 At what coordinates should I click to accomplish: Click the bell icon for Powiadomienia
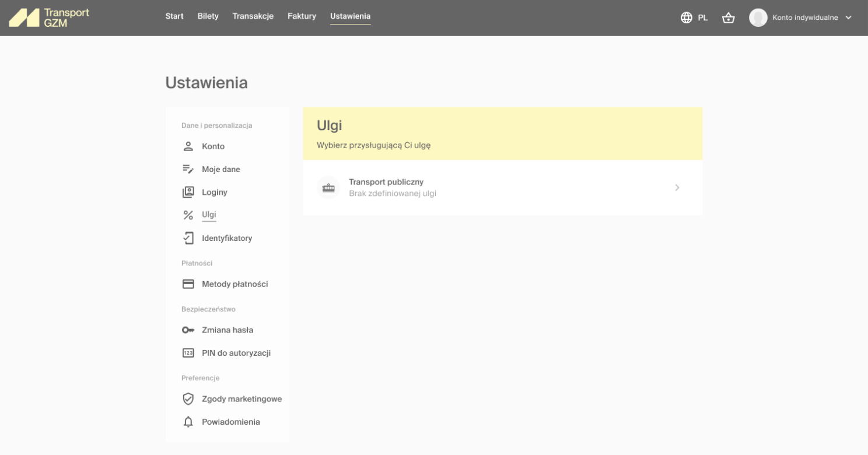point(188,422)
